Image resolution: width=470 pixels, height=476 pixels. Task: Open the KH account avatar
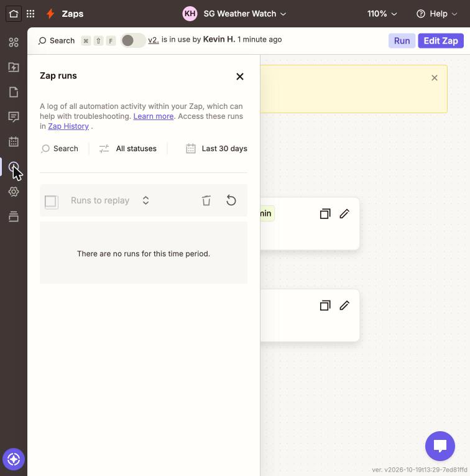tap(190, 14)
